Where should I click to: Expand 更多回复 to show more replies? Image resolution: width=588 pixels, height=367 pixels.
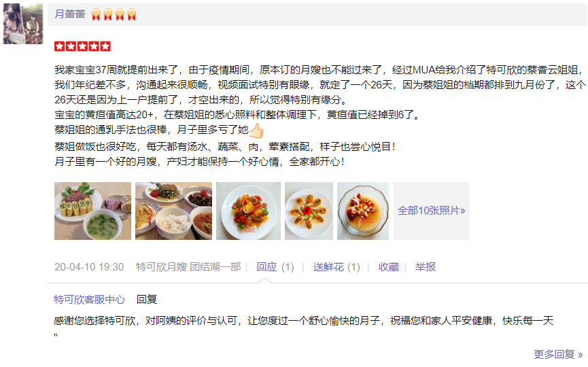tap(558, 354)
